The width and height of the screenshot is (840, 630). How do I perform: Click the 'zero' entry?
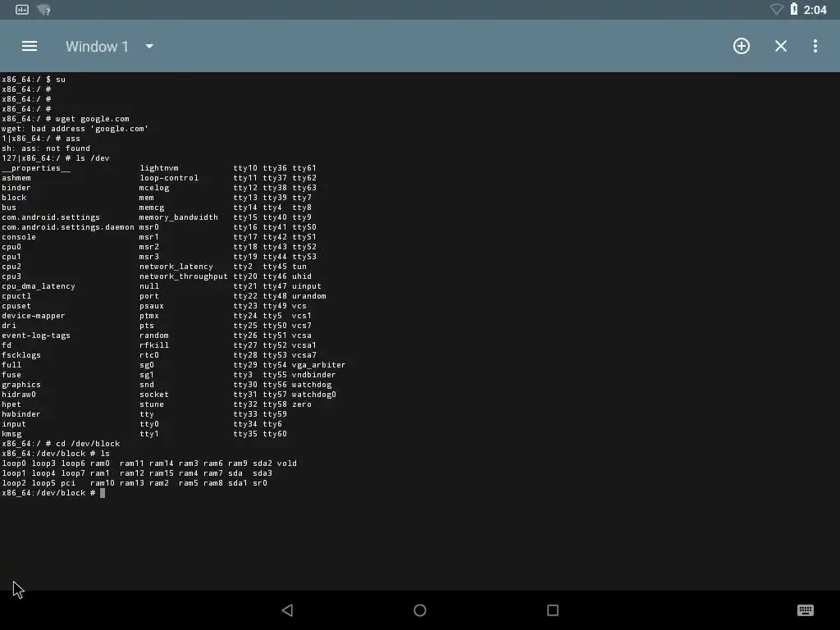(302, 404)
